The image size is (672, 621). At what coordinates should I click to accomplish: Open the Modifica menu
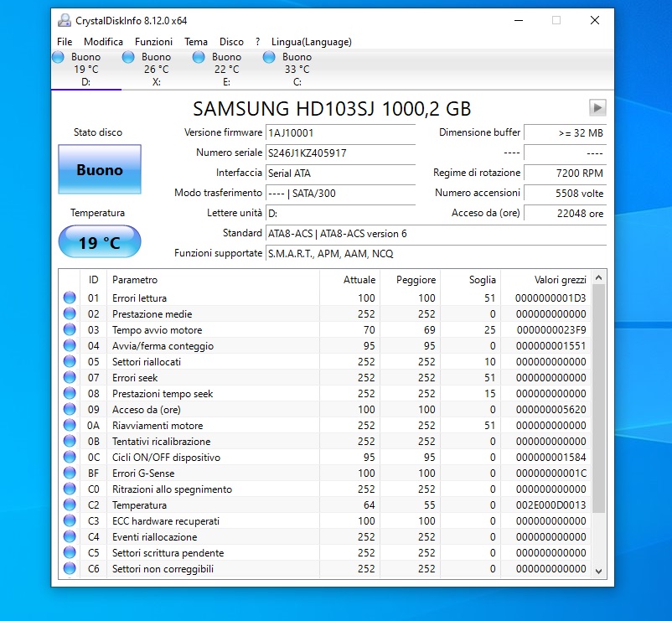103,42
